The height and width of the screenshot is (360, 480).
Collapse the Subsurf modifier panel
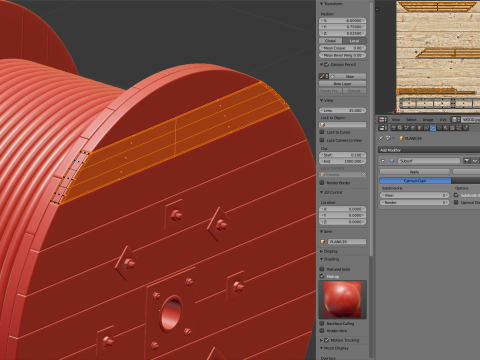coord(383,161)
